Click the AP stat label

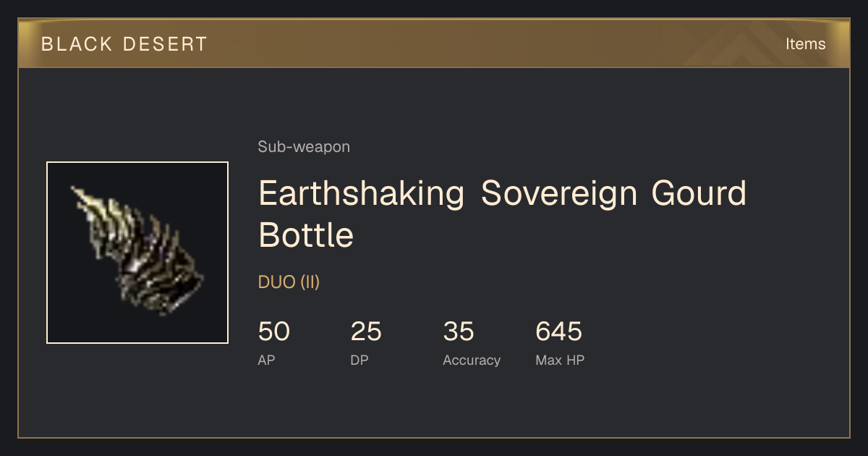[266, 360]
